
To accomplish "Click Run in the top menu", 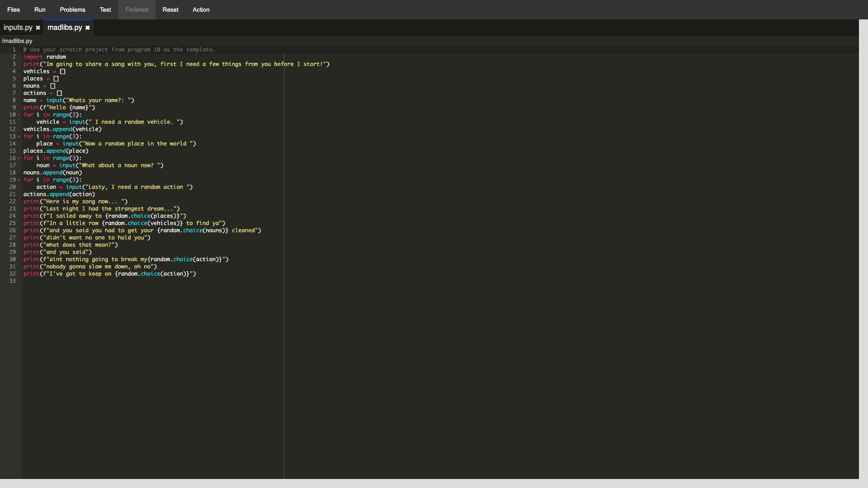I will 40,9.
